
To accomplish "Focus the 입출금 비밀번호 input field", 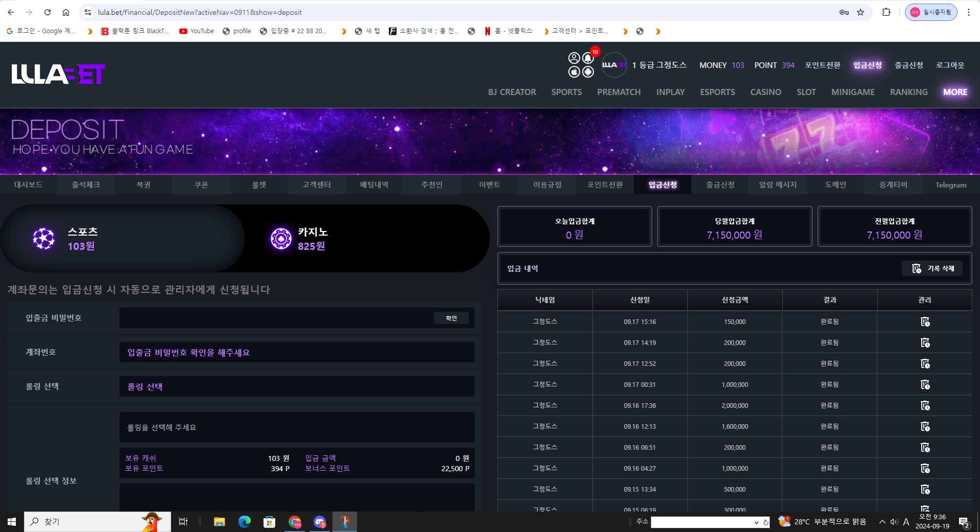I will [x=276, y=318].
